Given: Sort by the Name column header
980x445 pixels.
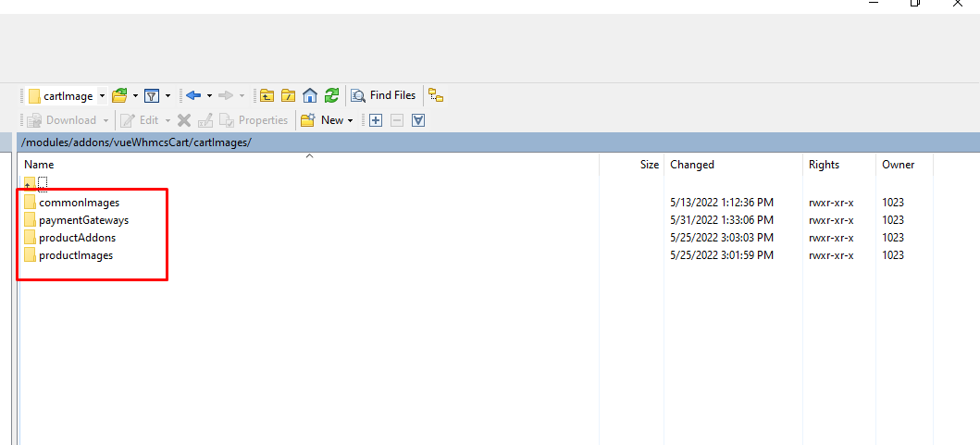Looking at the screenshot, I should pyautogui.click(x=39, y=165).
